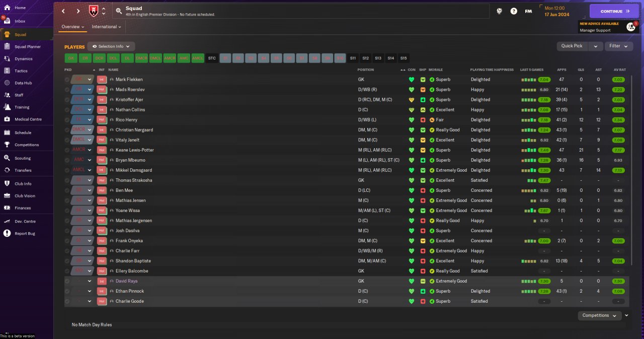Go to Dynamics in the sidebar

tap(23, 59)
